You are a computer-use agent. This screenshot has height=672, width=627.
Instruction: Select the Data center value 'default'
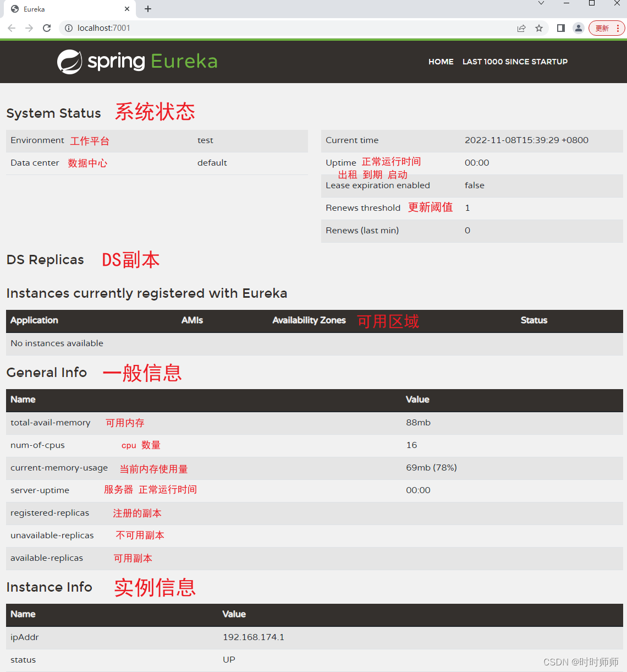[212, 163]
